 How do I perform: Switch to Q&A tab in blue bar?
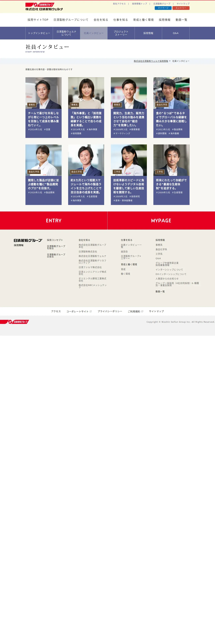coord(176,33)
